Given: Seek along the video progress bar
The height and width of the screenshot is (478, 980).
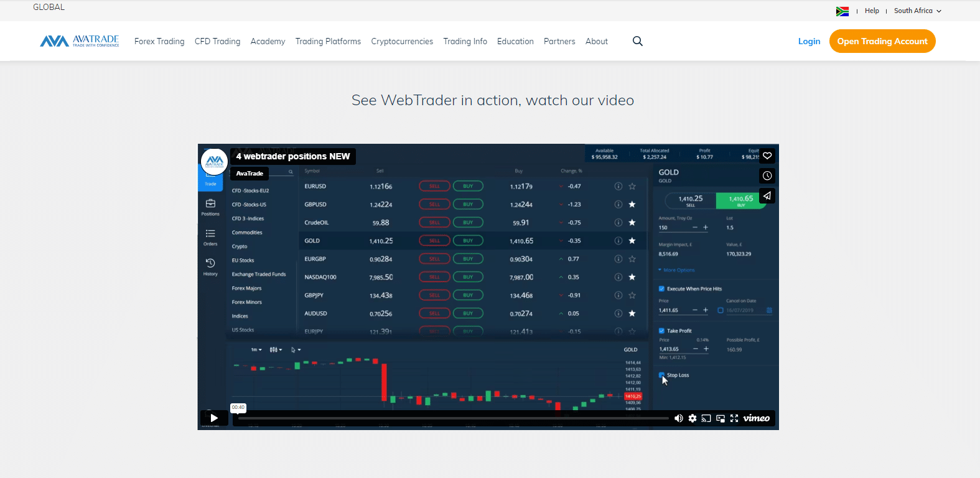Looking at the screenshot, I should coord(453,418).
